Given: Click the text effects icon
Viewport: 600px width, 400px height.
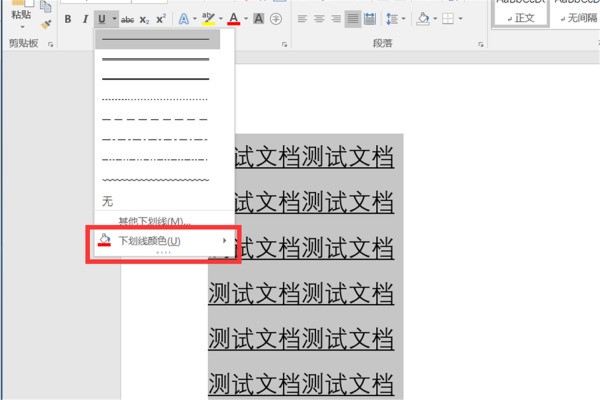Looking at the screenshot, I should [x=182, y=19].
